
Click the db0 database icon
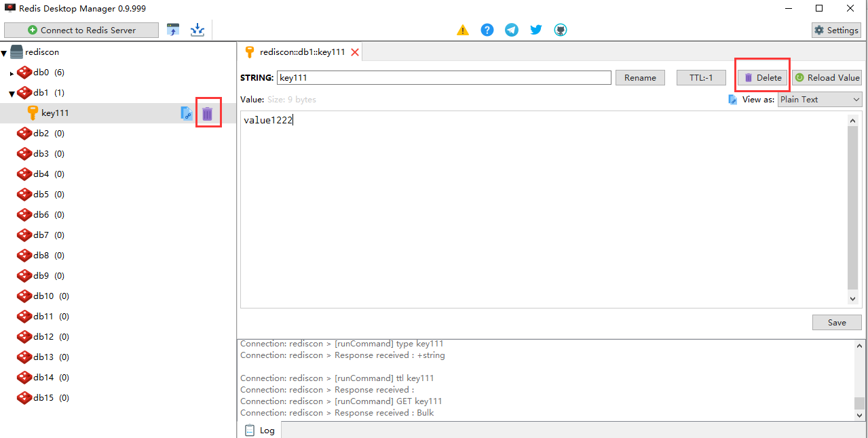tap(24, 73)
